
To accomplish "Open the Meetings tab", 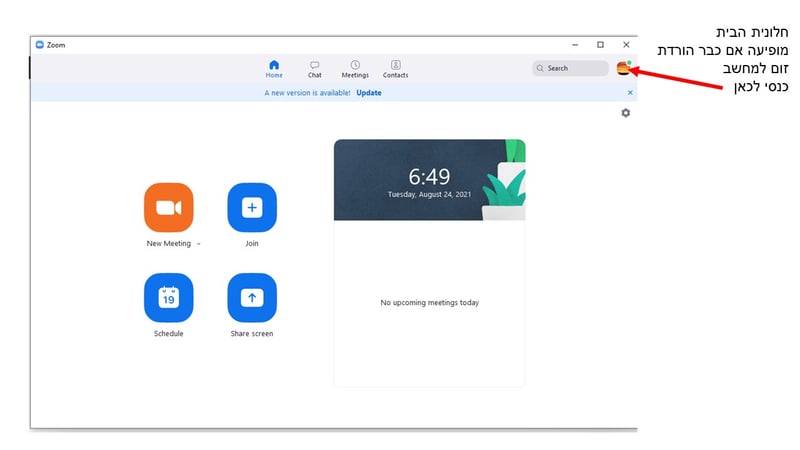I will point(355,69).
